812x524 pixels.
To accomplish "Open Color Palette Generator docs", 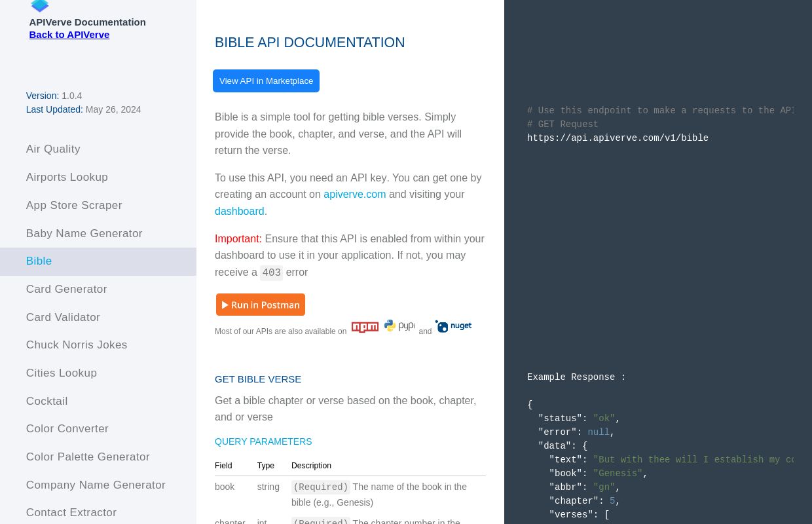I will coord(98,457).
